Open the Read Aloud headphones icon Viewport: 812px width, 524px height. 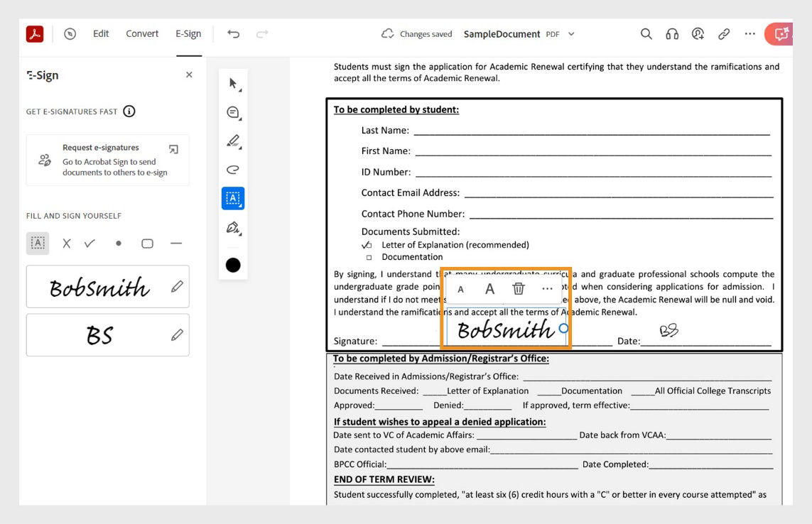(671, 33)
